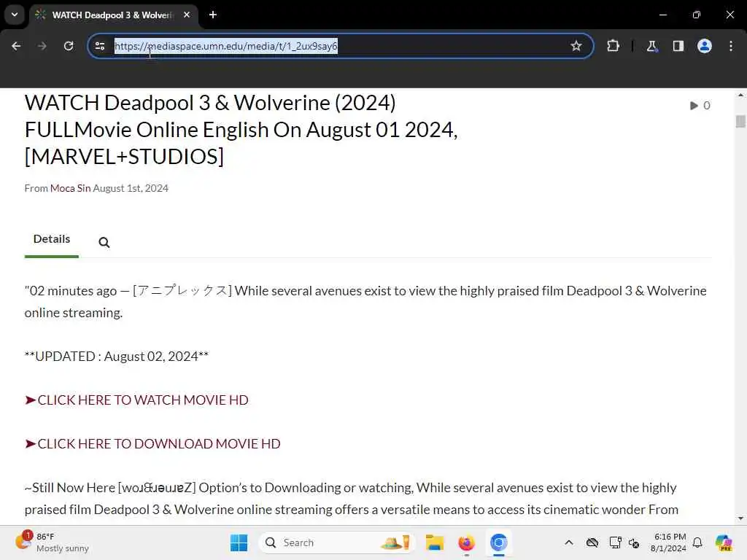Reload the current page
The height and width of the screenshot is (560, 747).
[x=69, y=46]
